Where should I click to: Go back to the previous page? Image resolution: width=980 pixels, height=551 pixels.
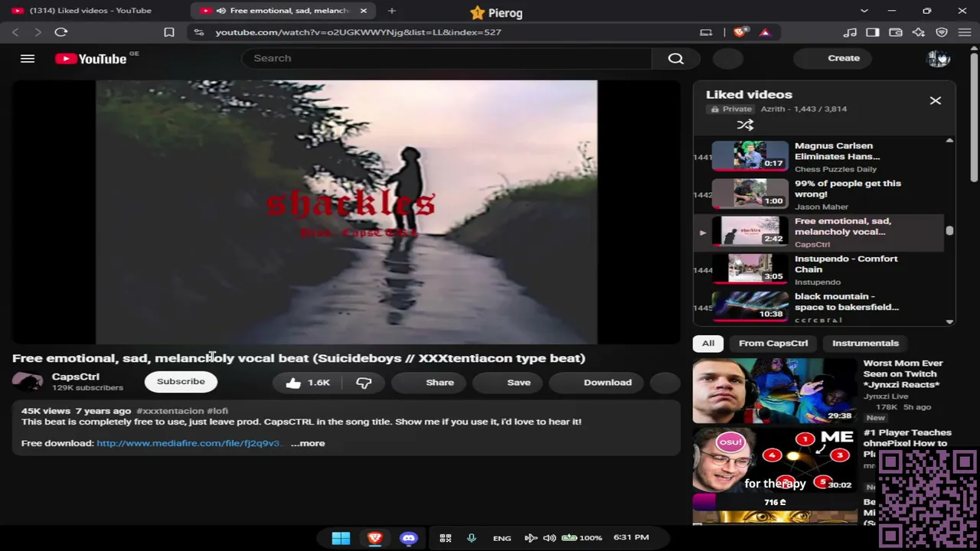[x=15, y=32]
